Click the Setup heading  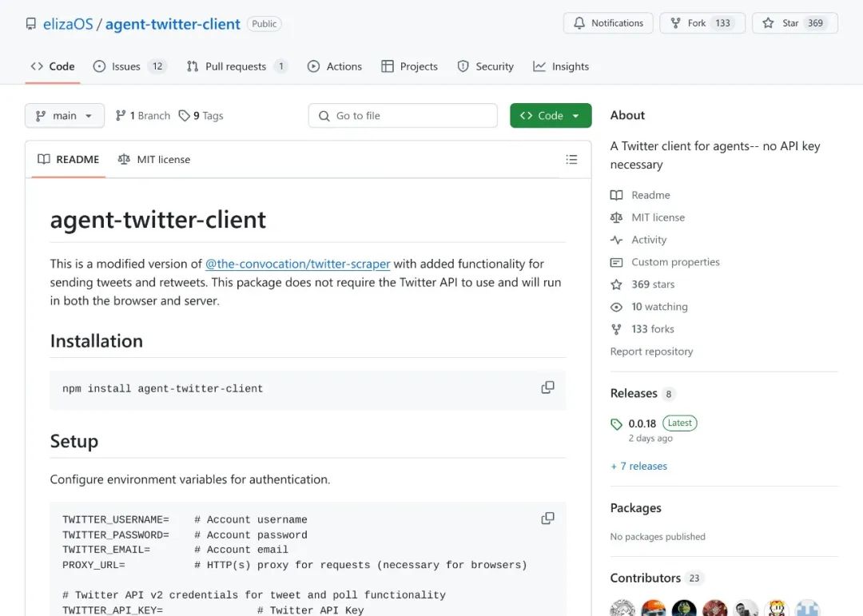[x=74, y=442]
